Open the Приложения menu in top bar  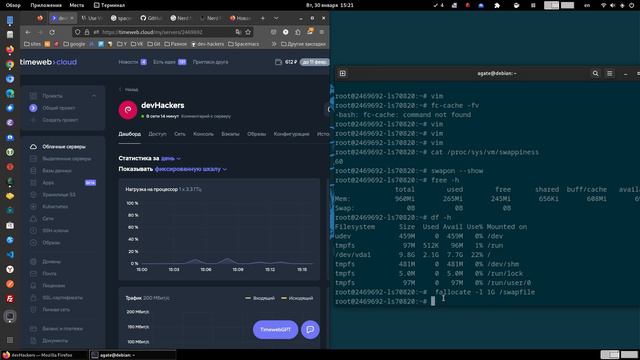[x=46, y=5]
